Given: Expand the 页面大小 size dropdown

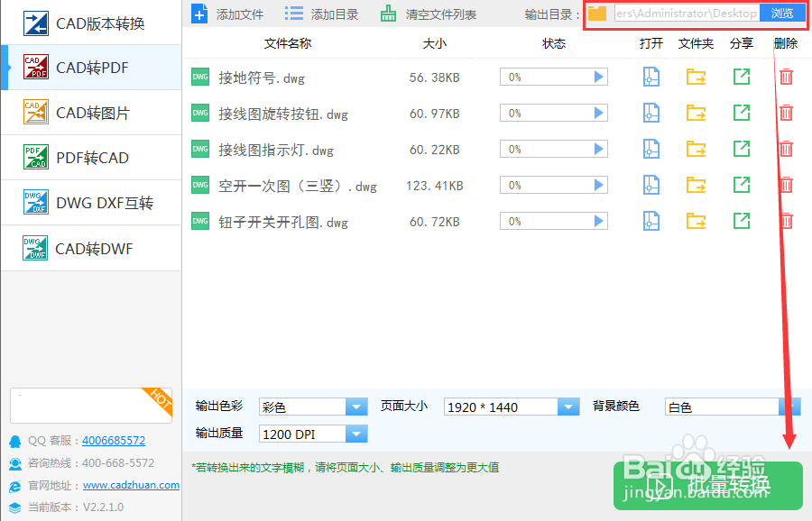Looking at the screenshot, I should pyautogui.click(x=568, y=407).
